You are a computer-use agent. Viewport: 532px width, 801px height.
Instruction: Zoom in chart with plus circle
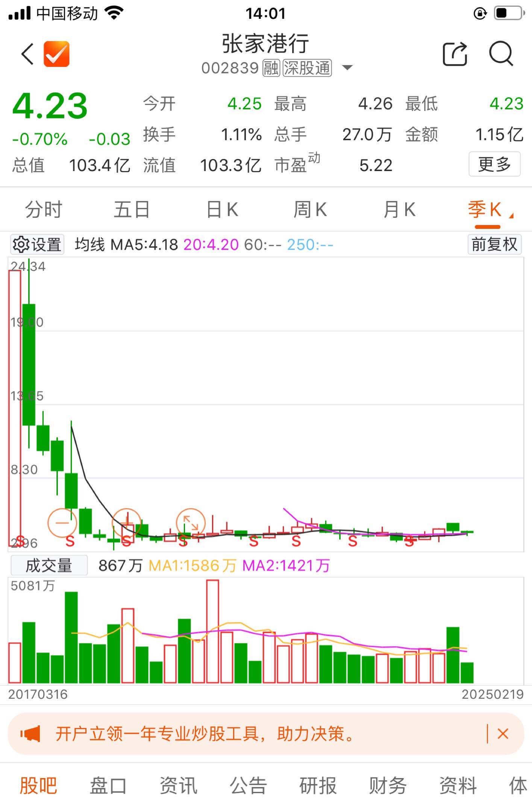[x=127, y=523]
